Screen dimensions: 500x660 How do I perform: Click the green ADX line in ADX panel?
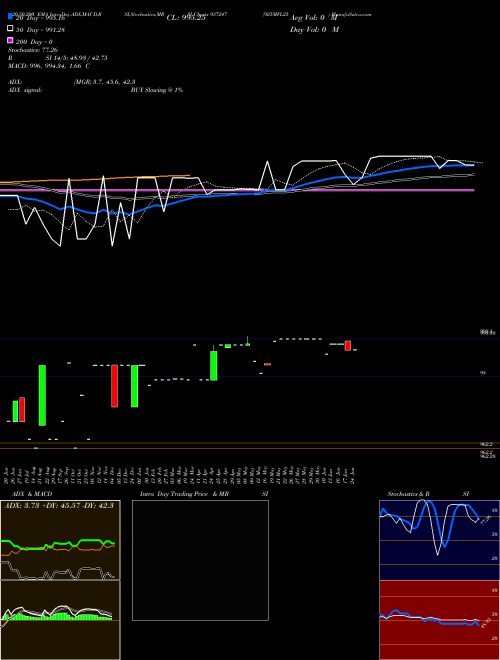(57, 544)
